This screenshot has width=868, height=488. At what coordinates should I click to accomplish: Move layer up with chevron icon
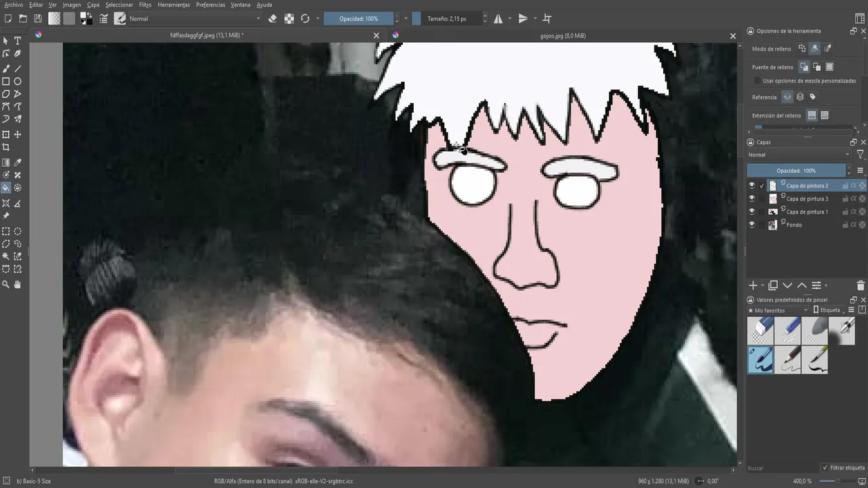click(802, 285)
